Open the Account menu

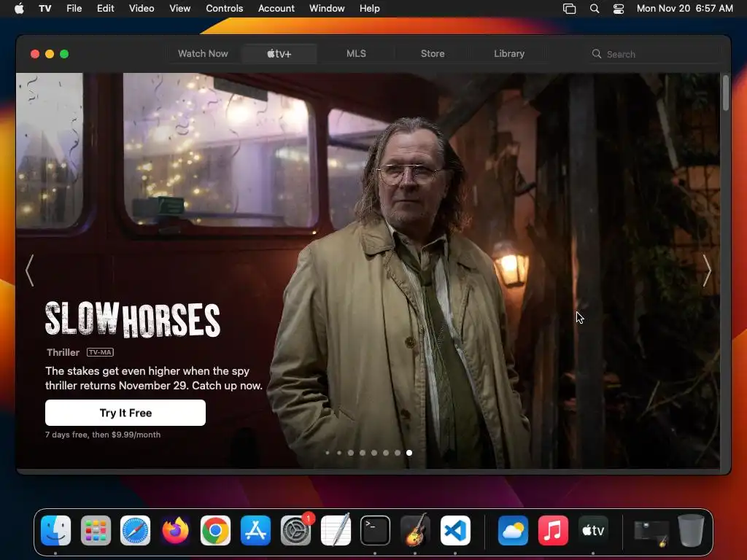[x=276, y=8]
